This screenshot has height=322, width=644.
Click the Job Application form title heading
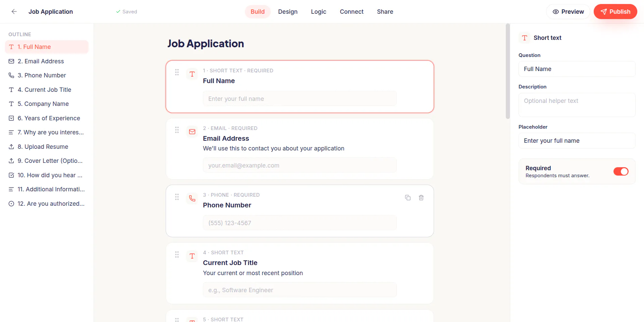point(206,44)
